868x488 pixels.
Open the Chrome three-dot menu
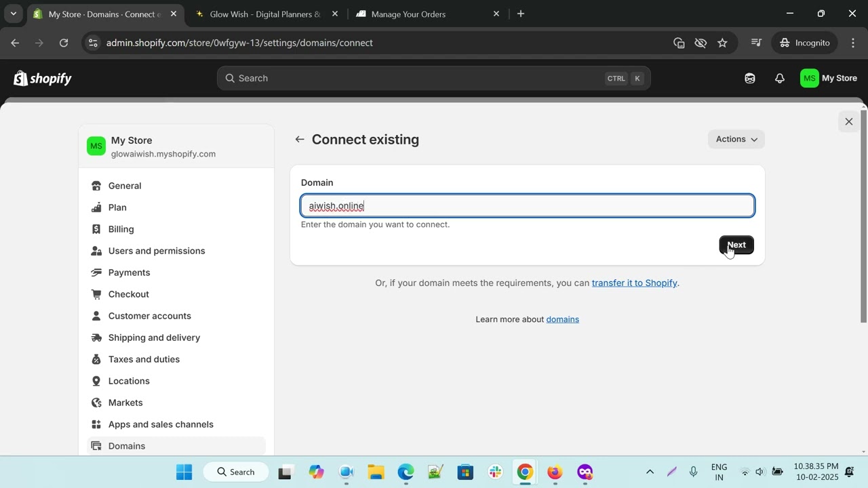point(853,43)
